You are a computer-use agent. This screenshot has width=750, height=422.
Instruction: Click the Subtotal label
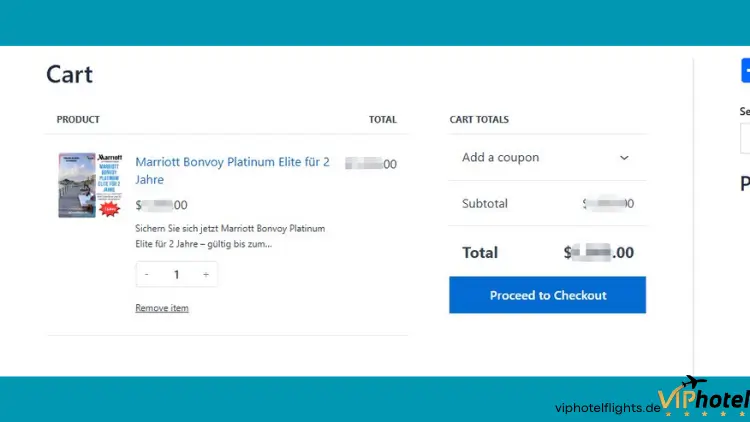click(x=485, y=203)
